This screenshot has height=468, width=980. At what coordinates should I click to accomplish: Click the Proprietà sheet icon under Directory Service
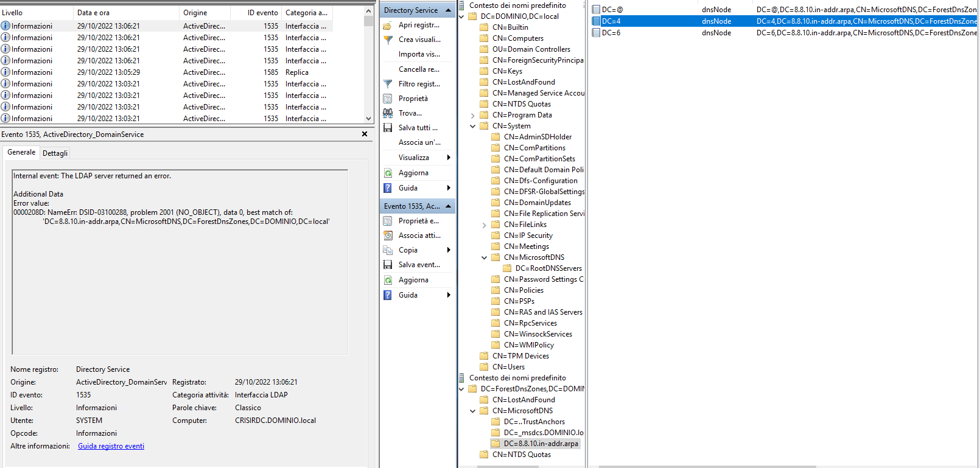tap(387, 99)
